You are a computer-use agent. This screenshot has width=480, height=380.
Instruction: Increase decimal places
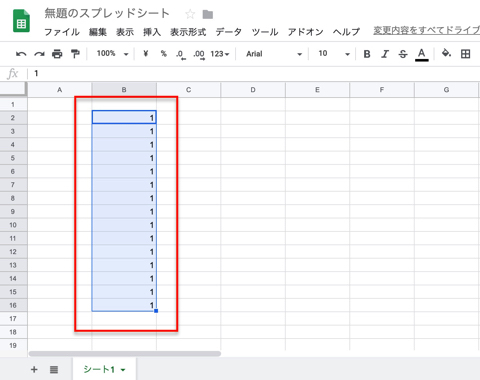pyautogui.click(x=199, y=54)
